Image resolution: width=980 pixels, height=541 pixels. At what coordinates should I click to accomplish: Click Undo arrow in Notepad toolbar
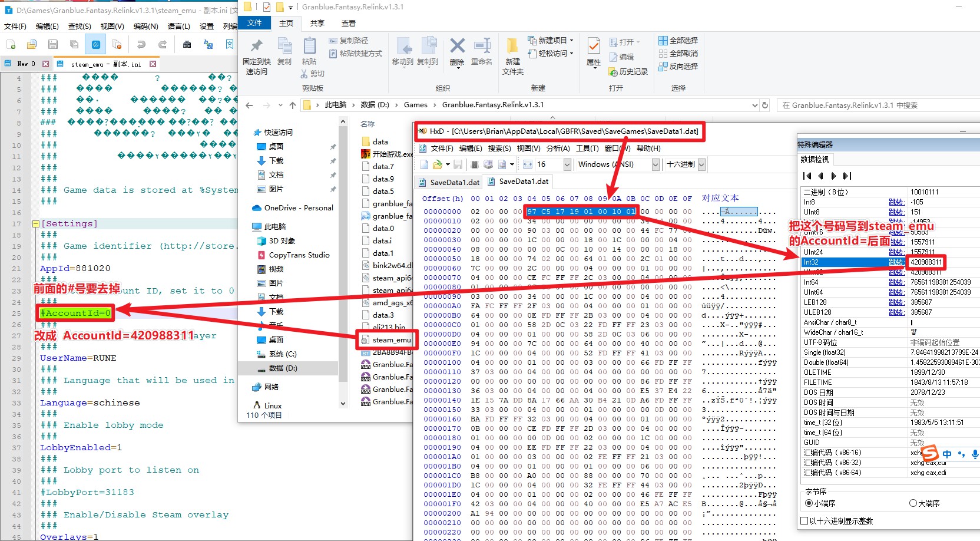(141, 44)
